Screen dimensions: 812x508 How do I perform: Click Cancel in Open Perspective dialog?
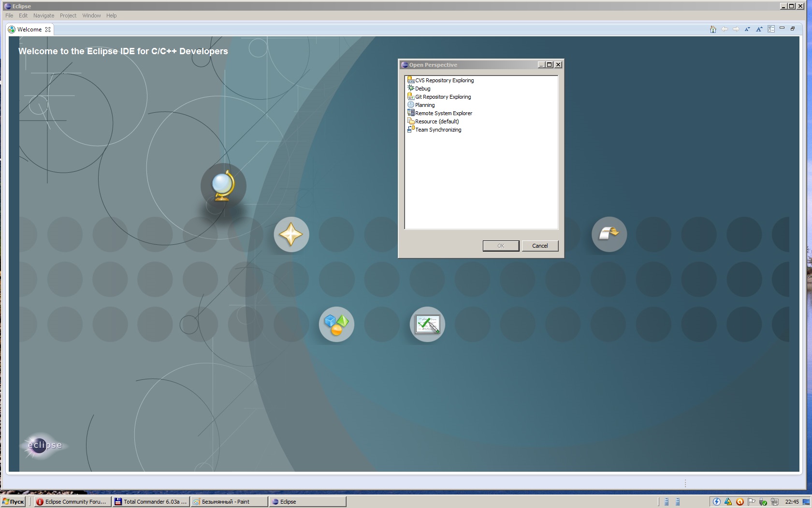point(540,246)
